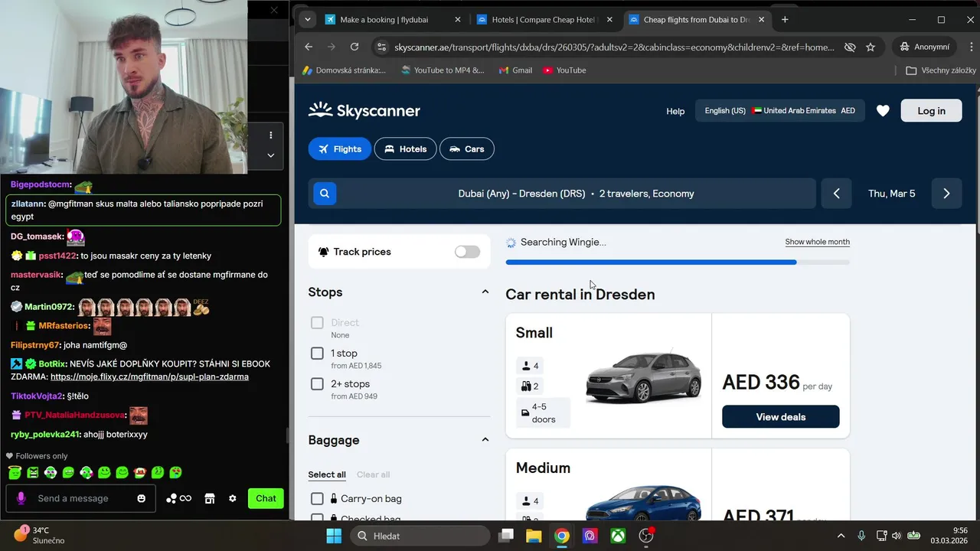Open the supl-plan-zdarma link in chat
Image resolution: width=980 pixels, height=551 pixels.
pos(149,377)
